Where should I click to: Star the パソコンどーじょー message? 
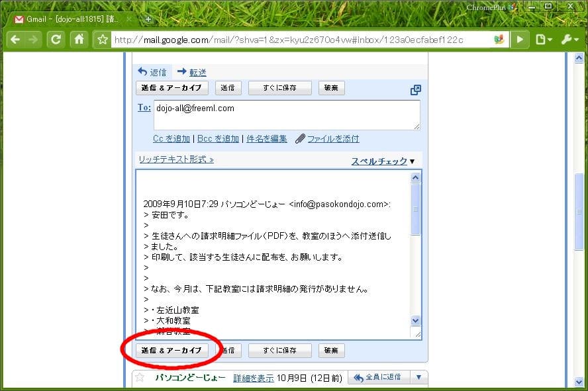140,377
